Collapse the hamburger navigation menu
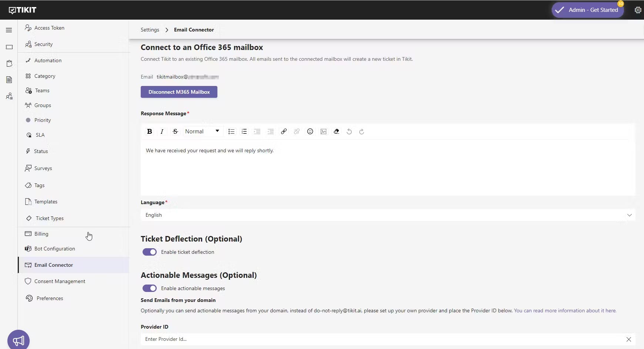This screenshot has width=644, height=349. [x=9, y=30]
